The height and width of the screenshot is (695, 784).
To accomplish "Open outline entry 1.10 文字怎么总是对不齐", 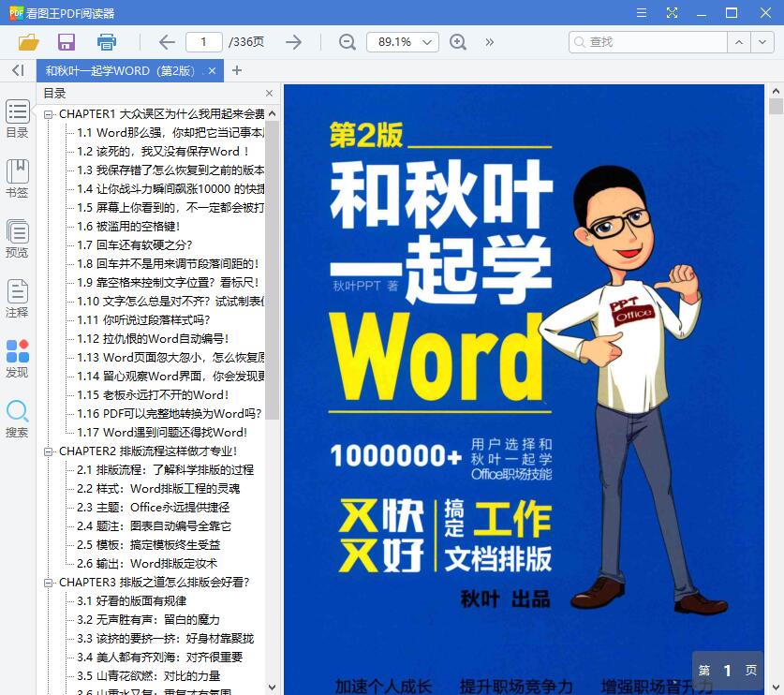I will (170, 302).
